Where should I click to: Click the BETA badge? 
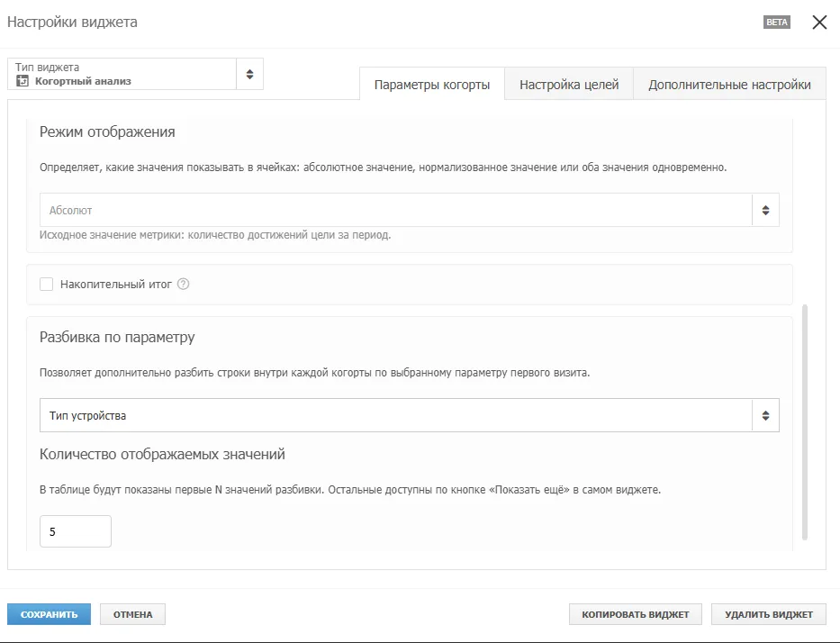777,22
